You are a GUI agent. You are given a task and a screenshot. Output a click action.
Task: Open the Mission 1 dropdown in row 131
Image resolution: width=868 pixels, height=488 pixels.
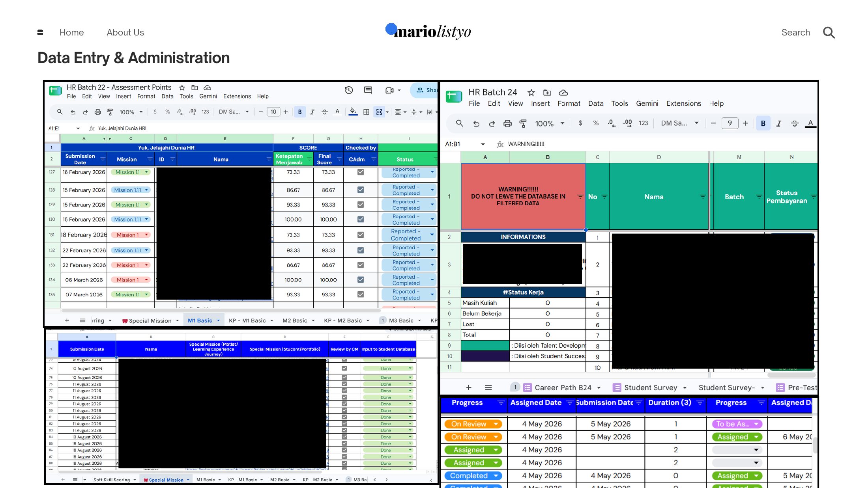tap(147, 235)
